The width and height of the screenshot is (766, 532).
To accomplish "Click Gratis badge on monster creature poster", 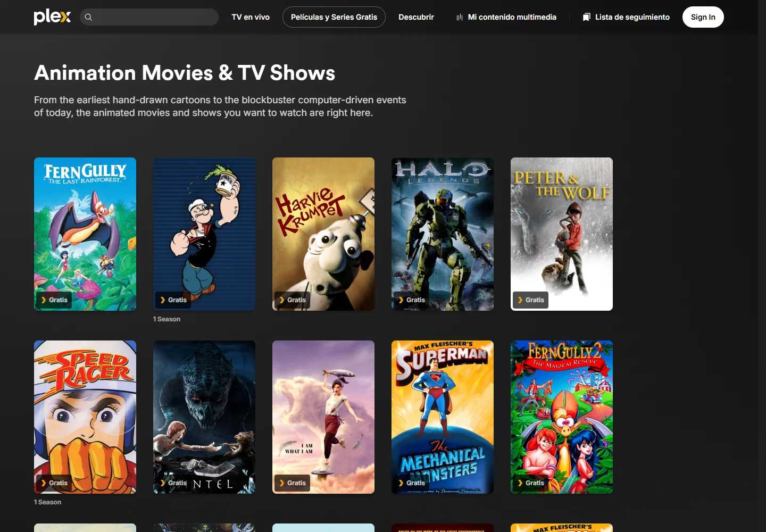I will [173, 483].
